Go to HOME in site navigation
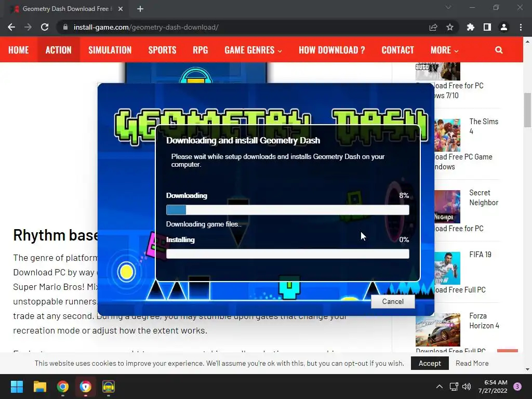Image resolution: width=532 pixels, height=399 pixels. point(18,50)
